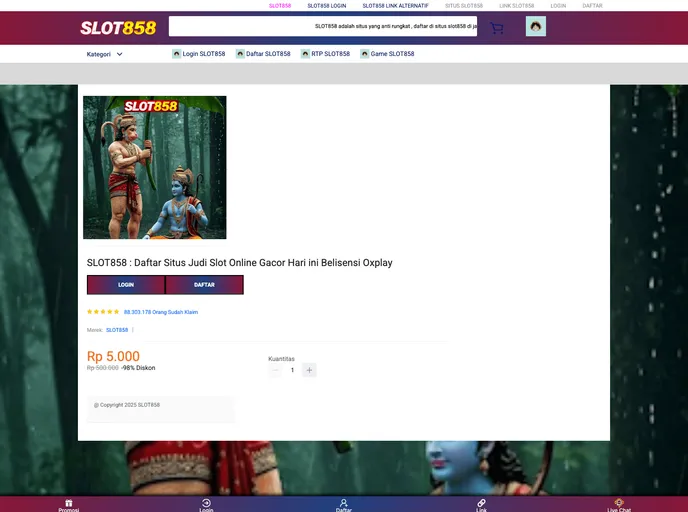Image resolution: width=688 pixels, height=512 pixels.
Task: Open the shopping cart icon
Action: (x=497, y=29)
